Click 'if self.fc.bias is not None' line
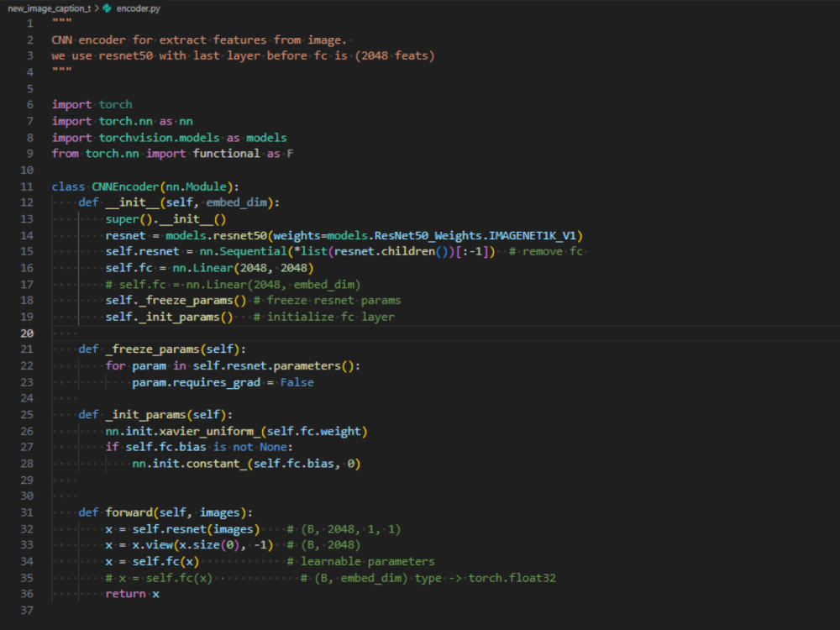 [199, 447]
